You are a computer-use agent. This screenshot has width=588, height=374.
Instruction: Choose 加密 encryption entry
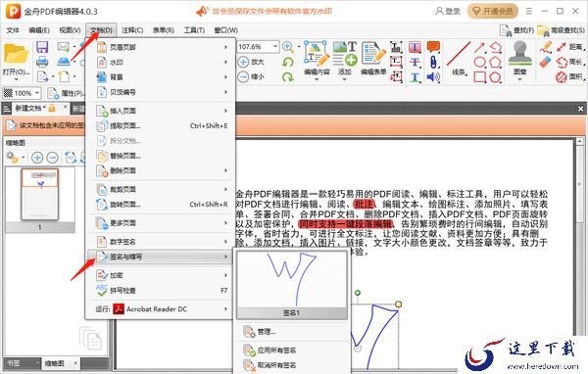coord(162,276)
